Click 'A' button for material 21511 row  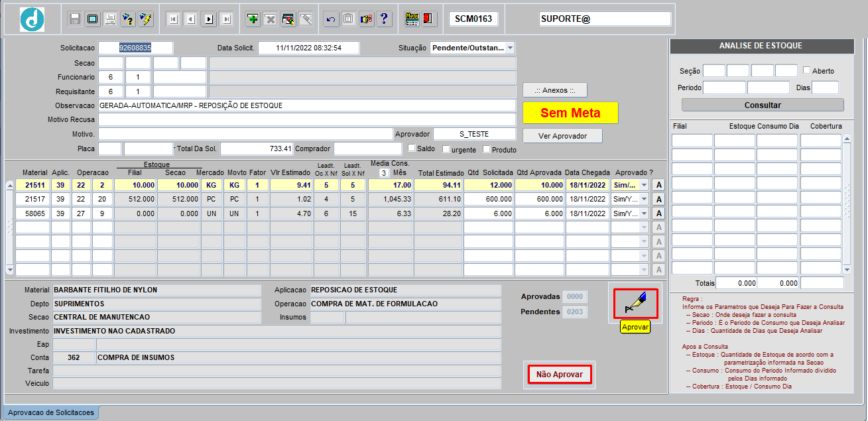pos(659,185)
